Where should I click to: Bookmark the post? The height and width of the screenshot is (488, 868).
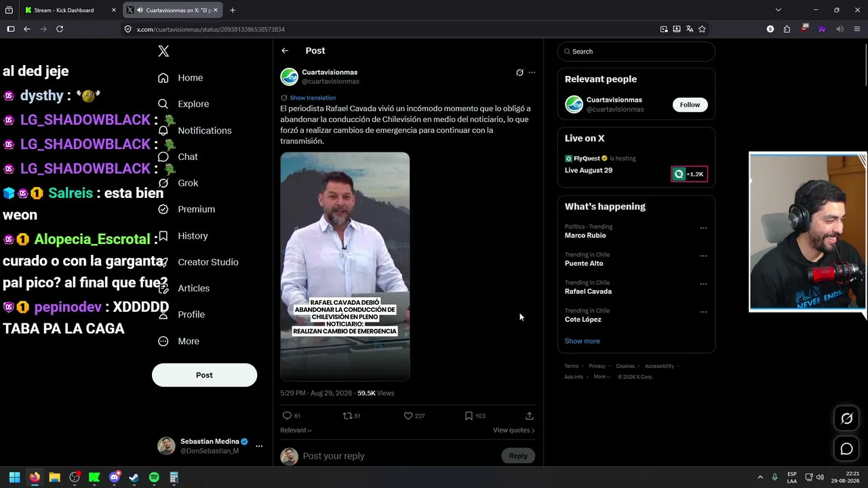pos(469,415)
